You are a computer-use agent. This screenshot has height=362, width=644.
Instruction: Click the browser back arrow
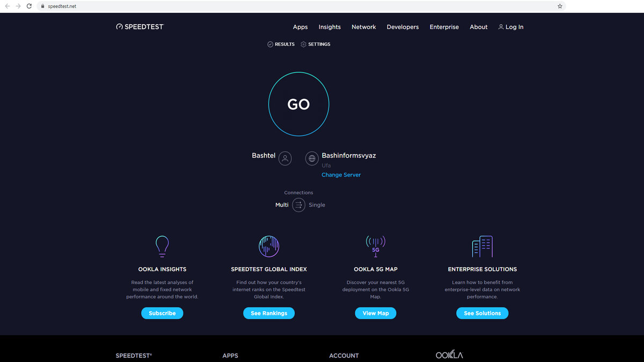pyautogui.click(x=8, y=6)
